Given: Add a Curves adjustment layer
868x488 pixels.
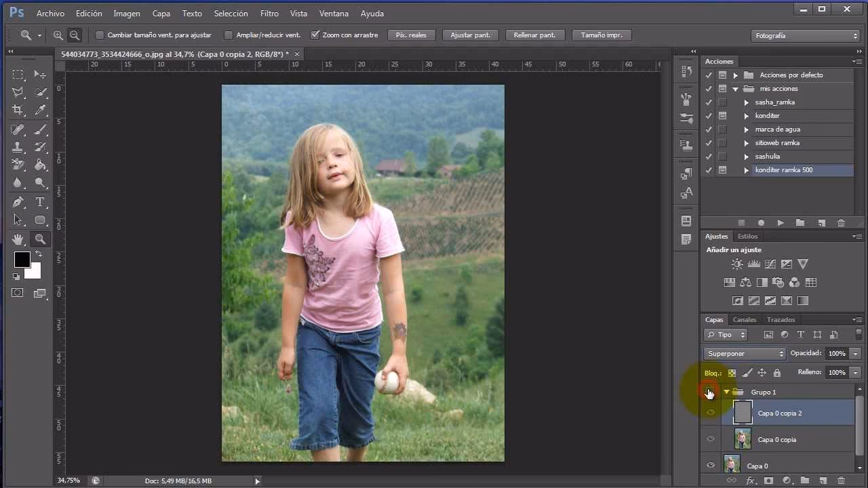Looking at the screenshot, I should 770,264.
